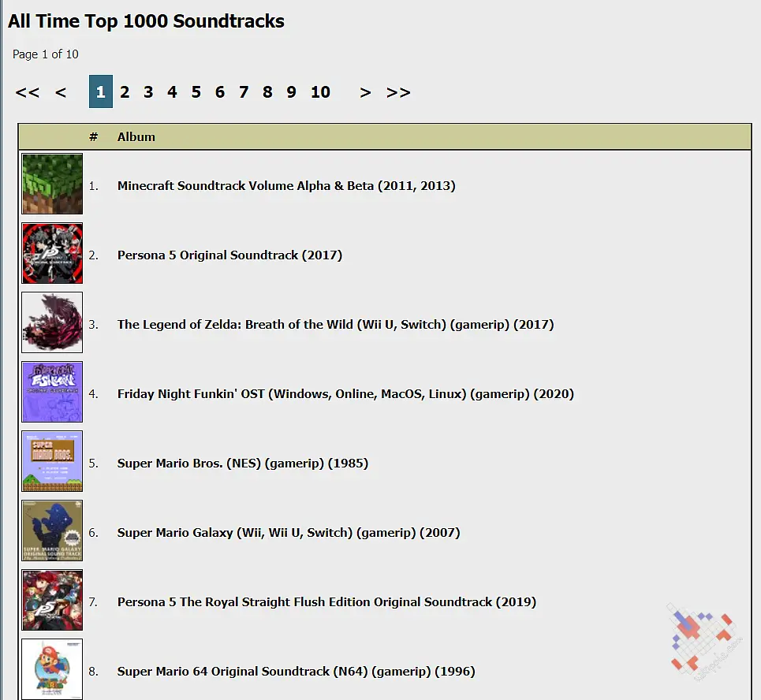Click rank number '8.' beside Super Mario 64
Screen dimensions: 761x700
[x=93, y=672]
